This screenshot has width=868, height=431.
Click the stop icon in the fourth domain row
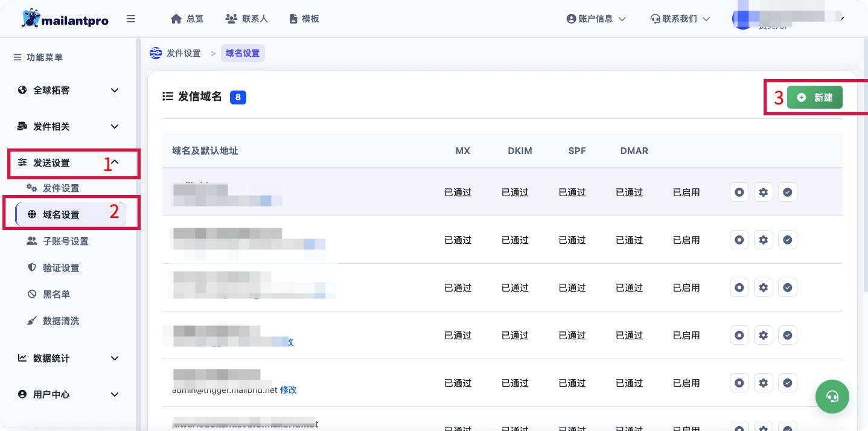pos(739,335)
